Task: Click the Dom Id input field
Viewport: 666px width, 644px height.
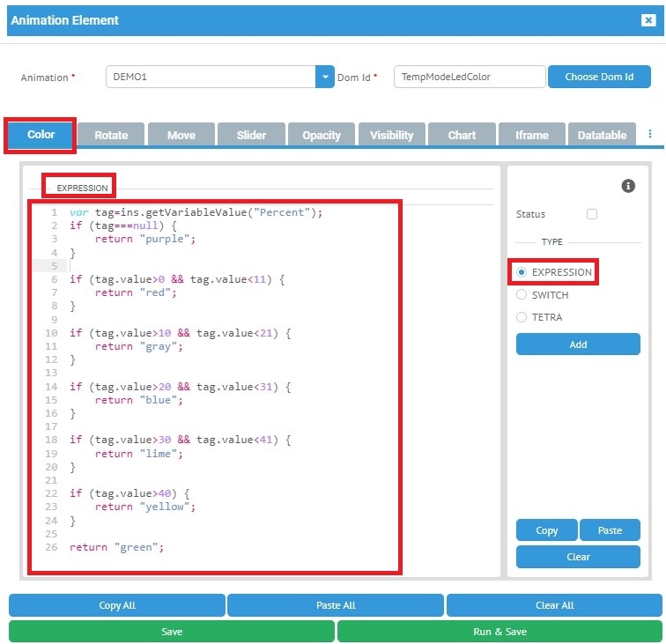Action: 469,77
